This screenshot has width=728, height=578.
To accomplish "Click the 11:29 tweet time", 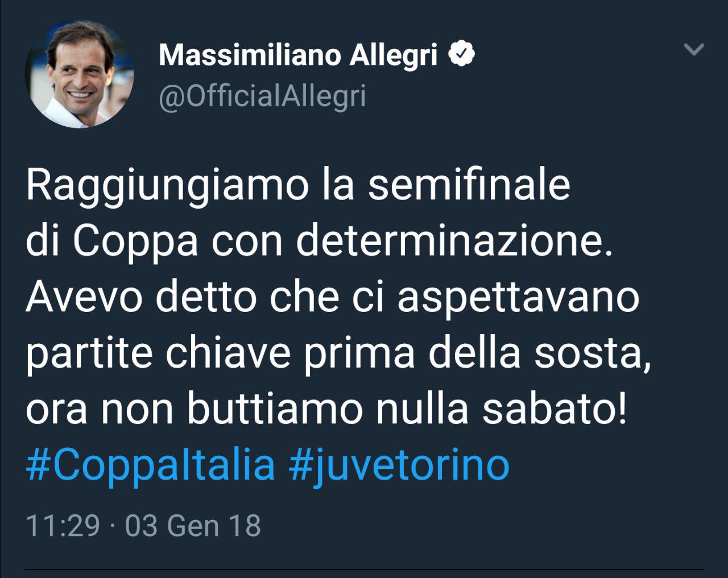I will pos(63,525).
